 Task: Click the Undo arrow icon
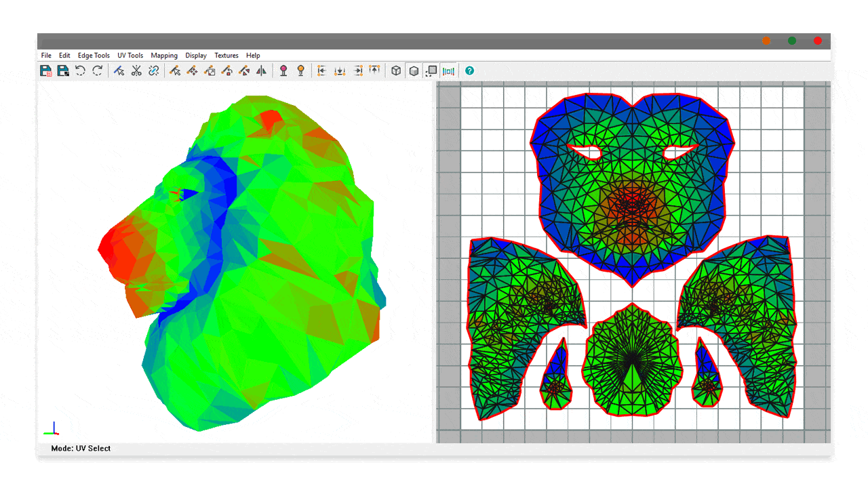[80, 70]
